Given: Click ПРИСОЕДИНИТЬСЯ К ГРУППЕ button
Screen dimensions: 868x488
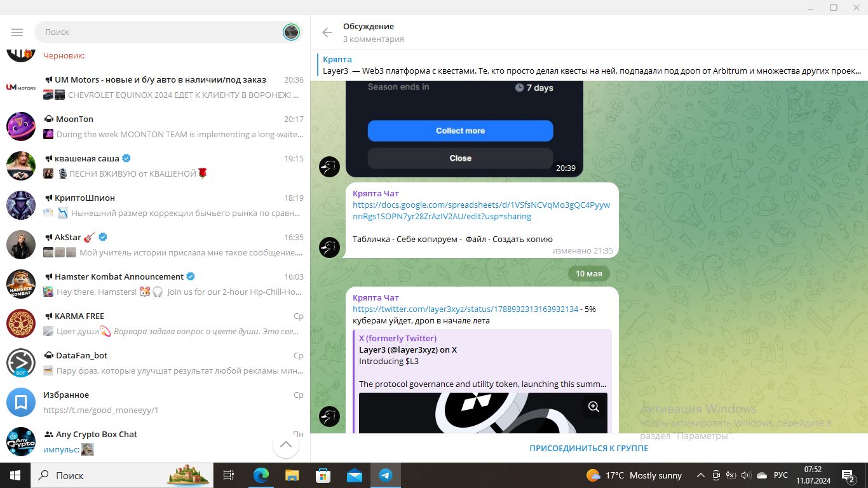Looking at the screenshot, I should point(589,448).
